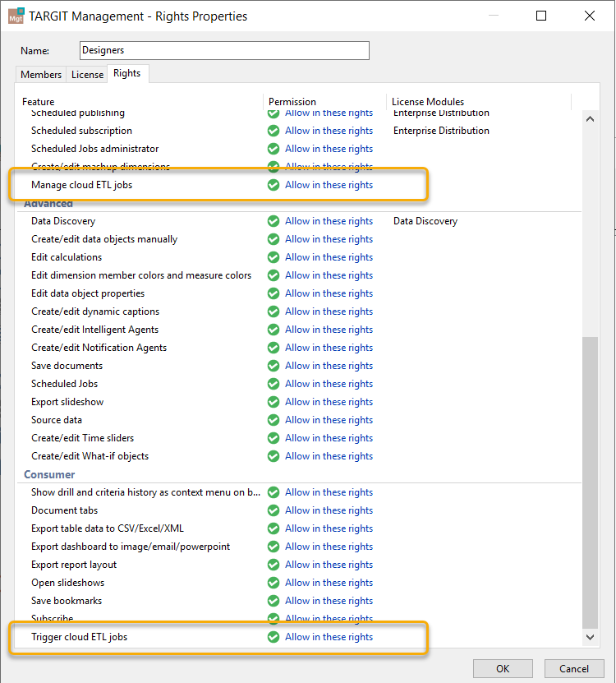Open permission link for Edit calculations
The height and width of the screenshot is (683, 616).
[329, 257]
